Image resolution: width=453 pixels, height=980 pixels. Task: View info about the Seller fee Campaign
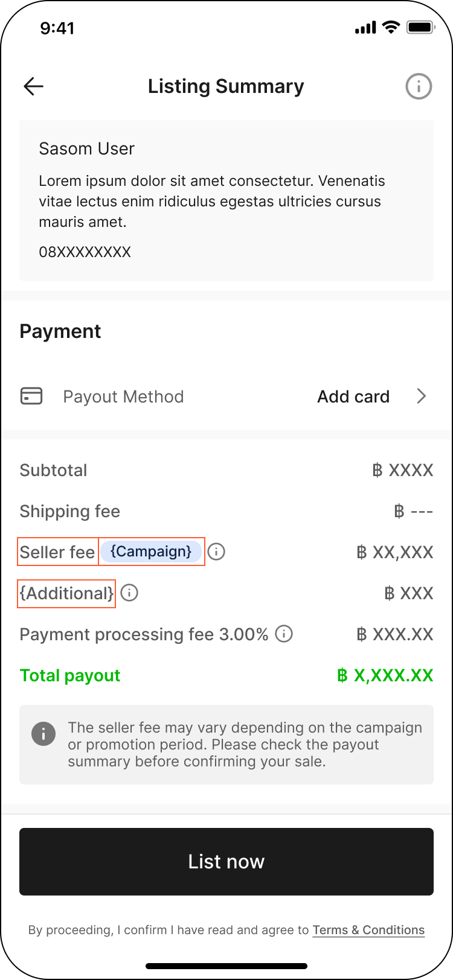pos(216,551)
